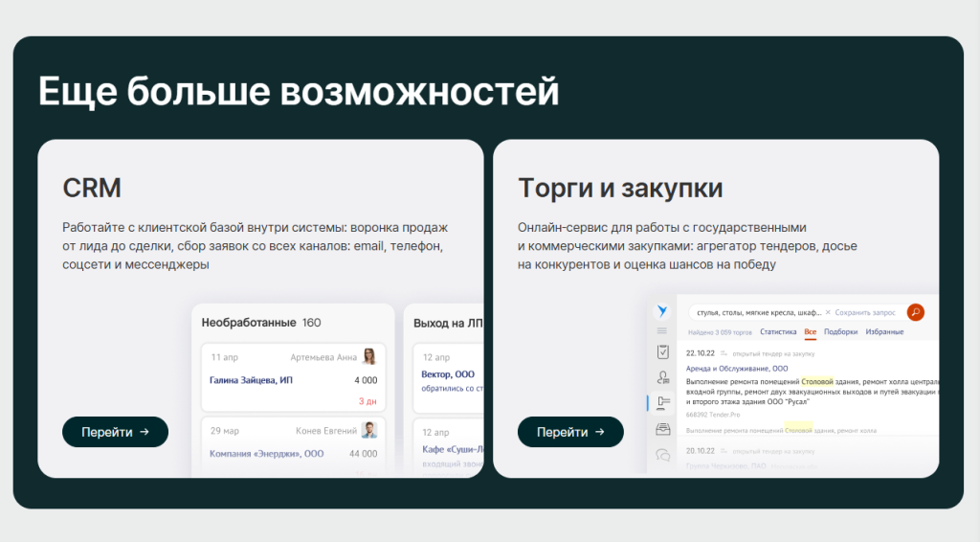The width and height of the screenshot is (980, 542).
Task: Open Аренда и Обслуживание, ООО tender link
Action: [x=737, y=368]
